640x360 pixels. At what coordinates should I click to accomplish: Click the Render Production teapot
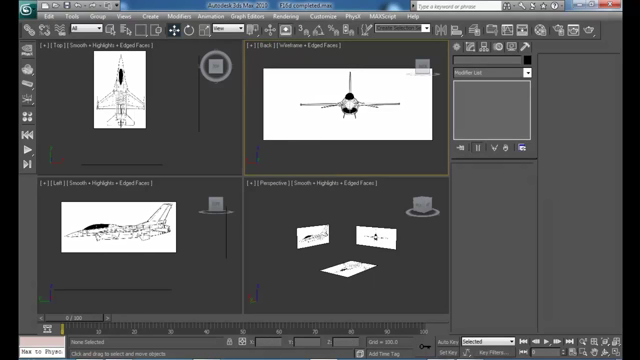[589, 30]
